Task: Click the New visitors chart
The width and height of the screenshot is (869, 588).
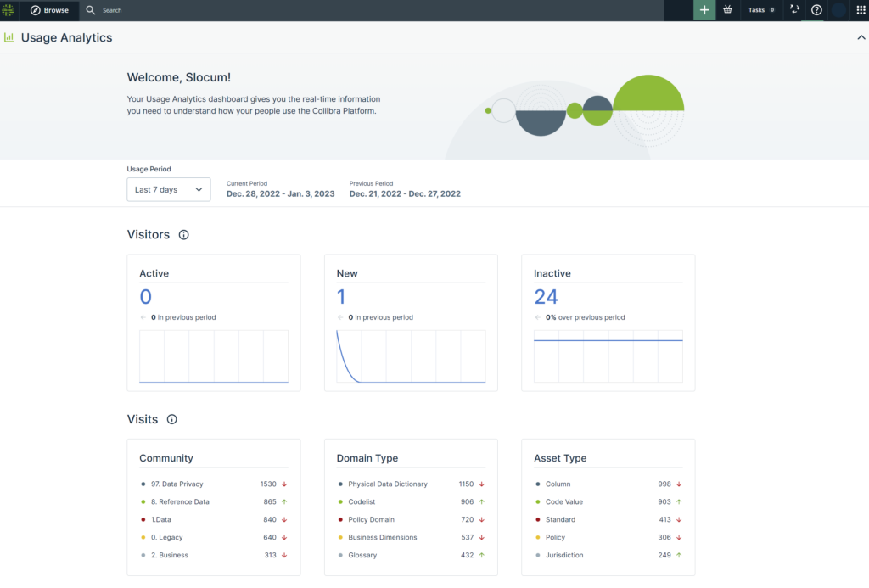Action: [411, 356]
